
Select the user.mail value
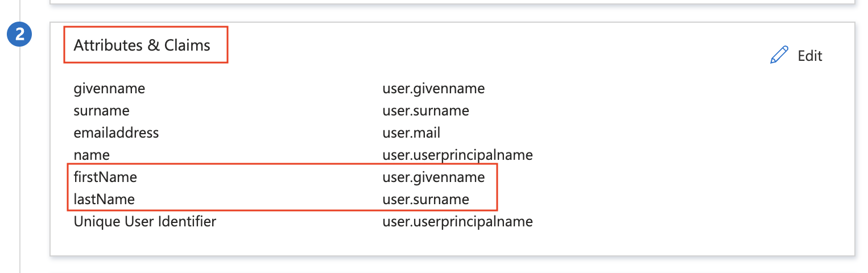click(411, 133)
